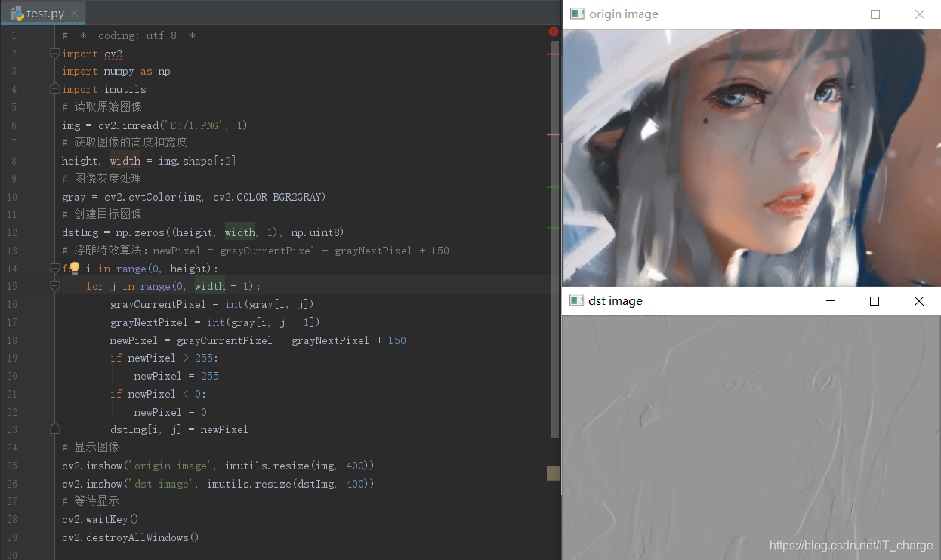The width and height of the screenshot is (941, 560).
Task: Click 'cv2.waitKey()' line
Action: (x=100, y=519)
